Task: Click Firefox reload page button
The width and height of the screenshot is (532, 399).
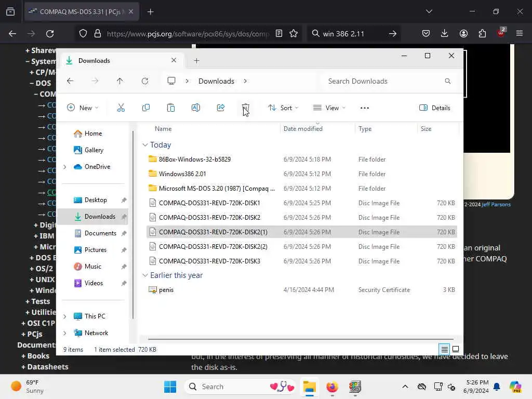Action: pos(50,34)
